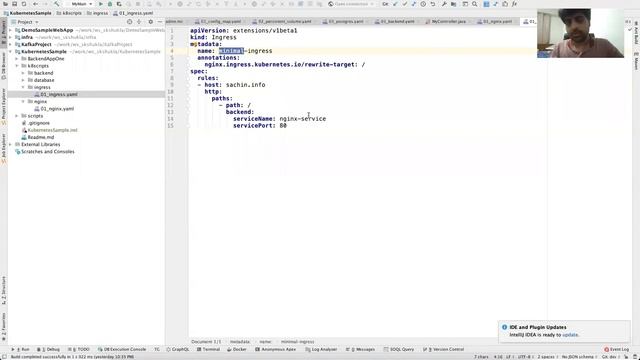
Task: Open the Terminal tool window
Action: pos(208,349)
